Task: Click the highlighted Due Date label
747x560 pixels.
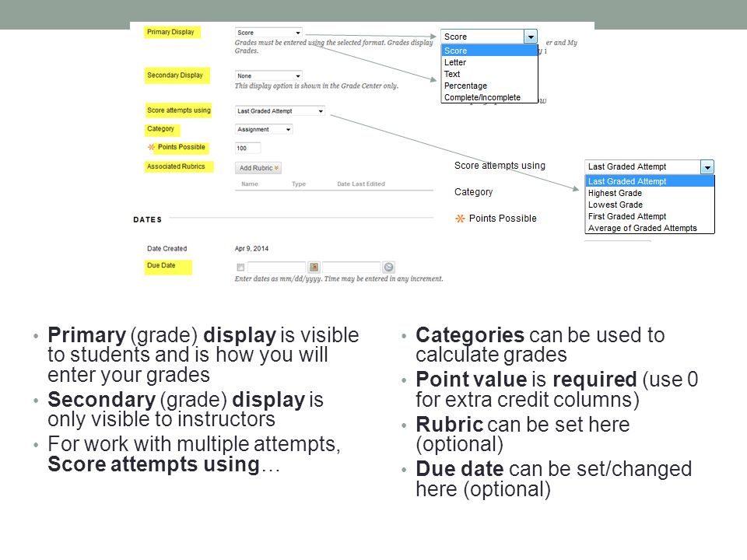Action: point(161,265)
